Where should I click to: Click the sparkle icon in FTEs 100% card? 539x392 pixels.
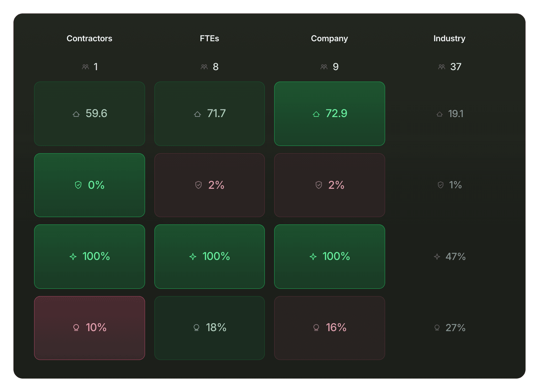(193, 257)
